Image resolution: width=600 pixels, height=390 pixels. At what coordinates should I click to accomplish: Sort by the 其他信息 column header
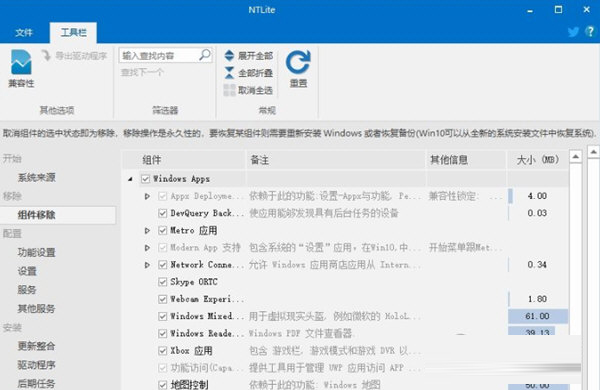tap(466, 160)
